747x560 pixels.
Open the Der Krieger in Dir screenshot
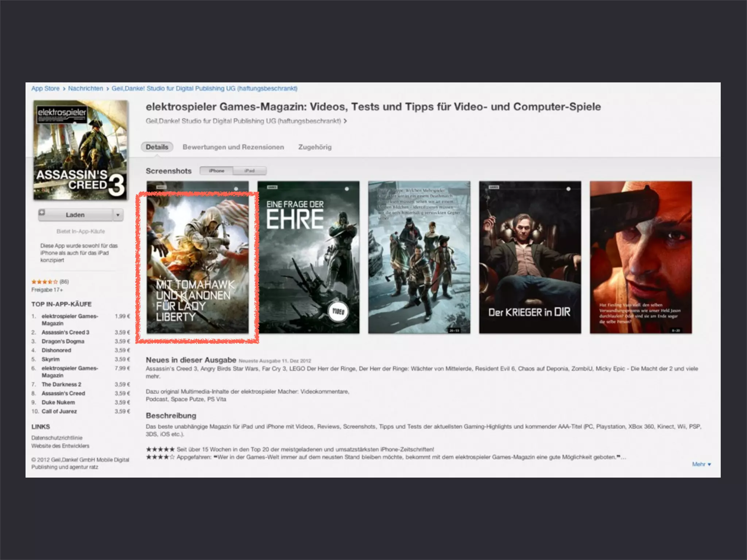530,257
